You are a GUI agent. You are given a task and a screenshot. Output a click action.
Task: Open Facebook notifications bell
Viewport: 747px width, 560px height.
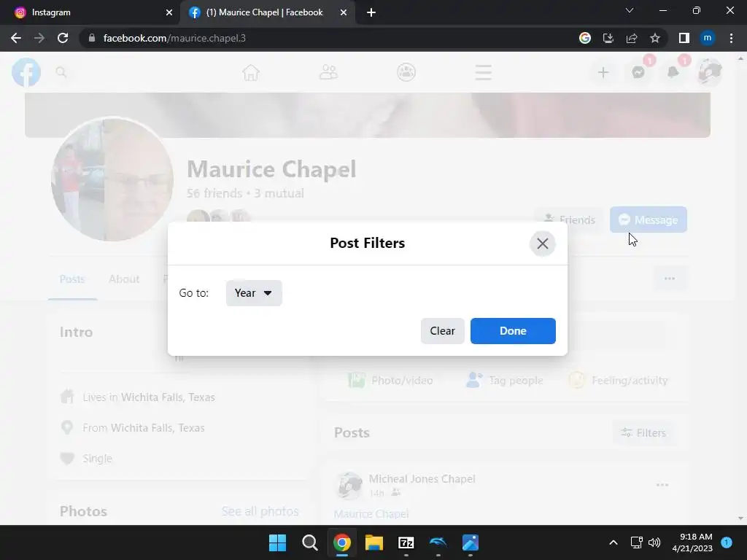[x=673, y=72]
